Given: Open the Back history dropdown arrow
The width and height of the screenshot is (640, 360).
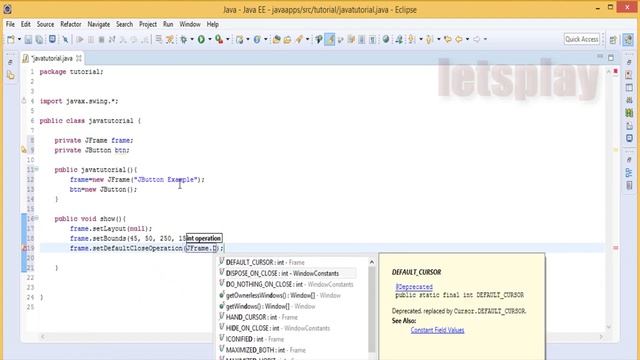Looking at the screenshot, I should tap(467, 40).
